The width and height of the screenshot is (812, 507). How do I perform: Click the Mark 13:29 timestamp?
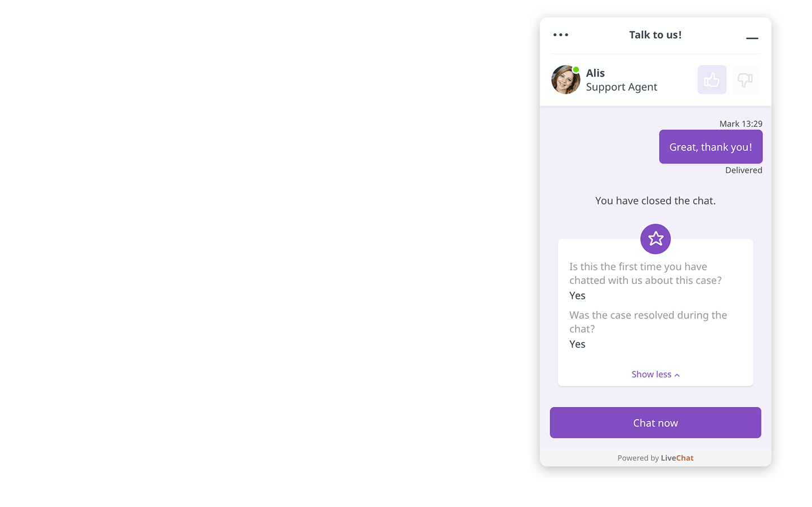coord(740,124)
